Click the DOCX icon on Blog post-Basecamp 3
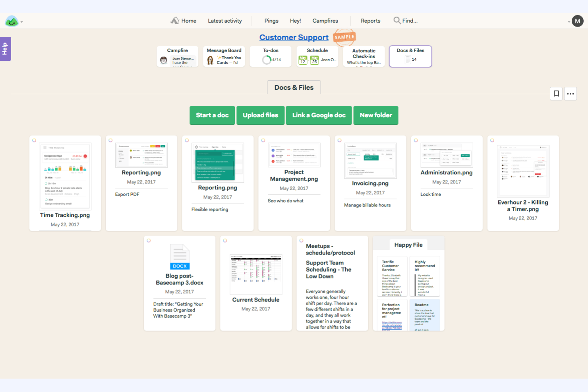Image resolution: width=588 pixels, height=392 pixels. click(x=180, y=257)
